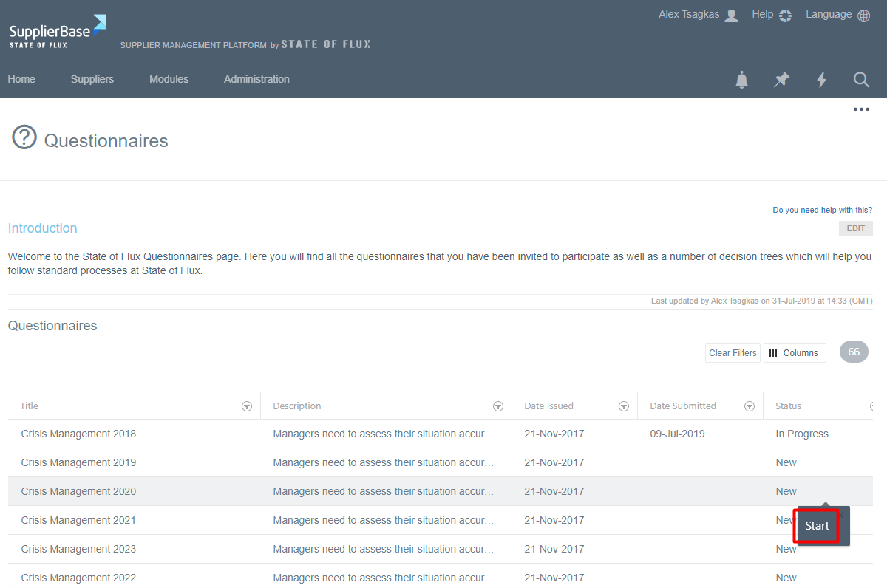Select the Crisis Management 2019 row
887x588 pixels.
pos(78,462)
